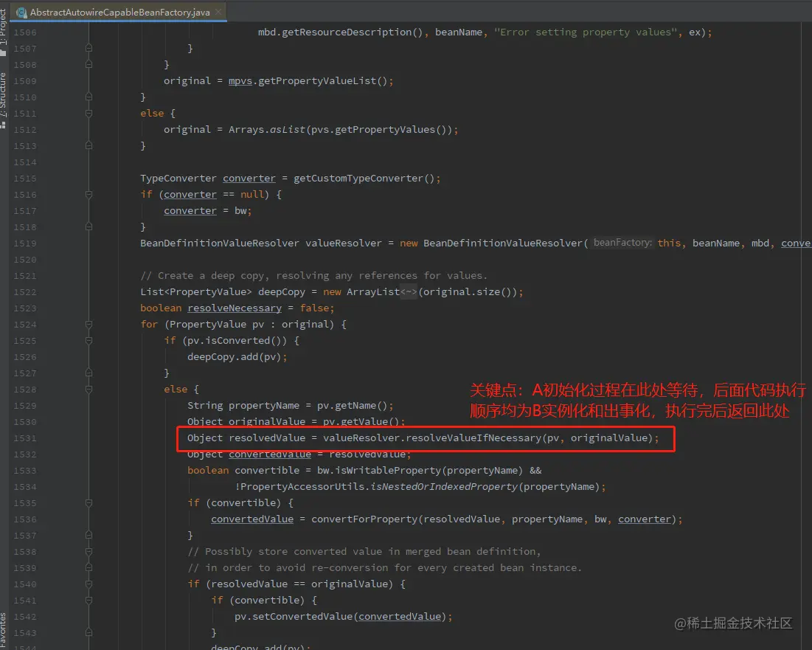The width and height of the screenshot is (812, 650).
Task: Click line number 1509 in the gutter
Action: tap(25, 81)
